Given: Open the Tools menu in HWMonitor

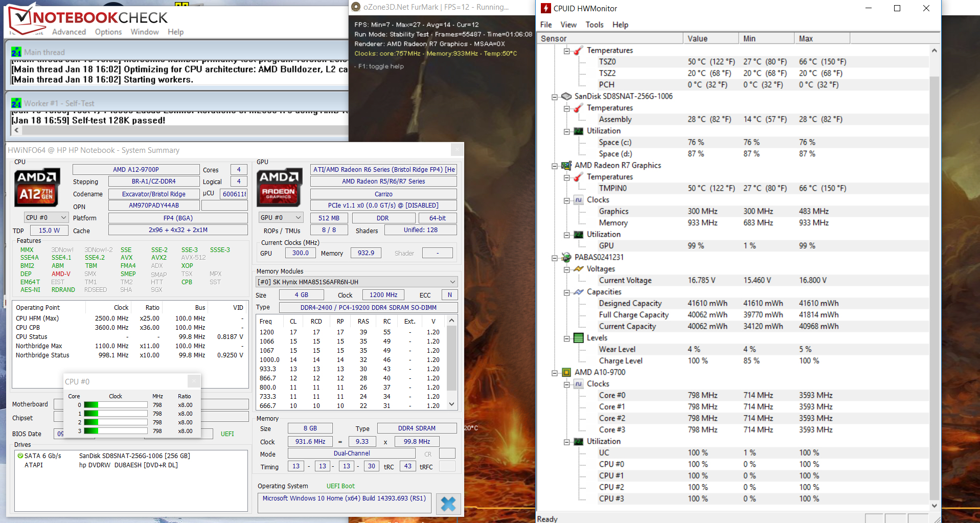Looking at the screenshot, I should (595, 25).
